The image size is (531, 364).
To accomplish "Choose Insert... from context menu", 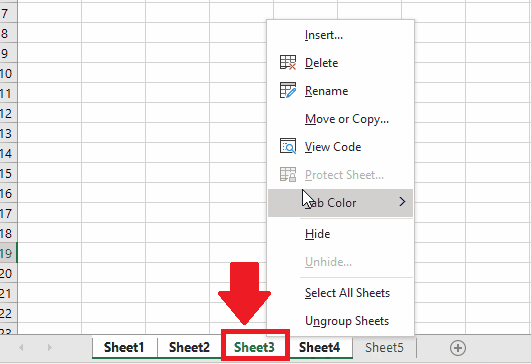I will point(340,35).
